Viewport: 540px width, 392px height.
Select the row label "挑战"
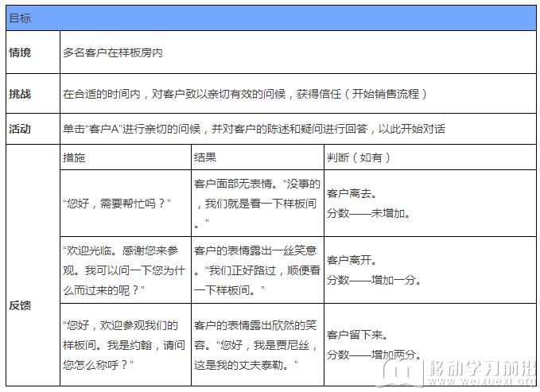pyautogui.click(x=20, y=94)
